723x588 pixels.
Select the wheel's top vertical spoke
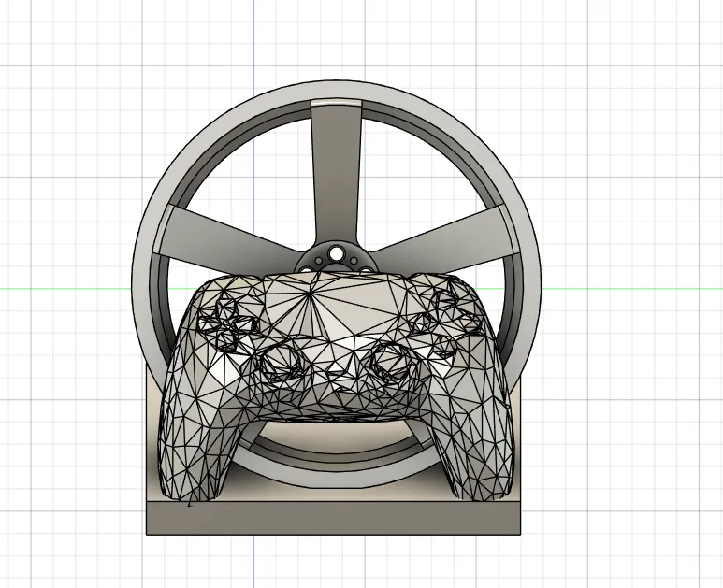336,175
